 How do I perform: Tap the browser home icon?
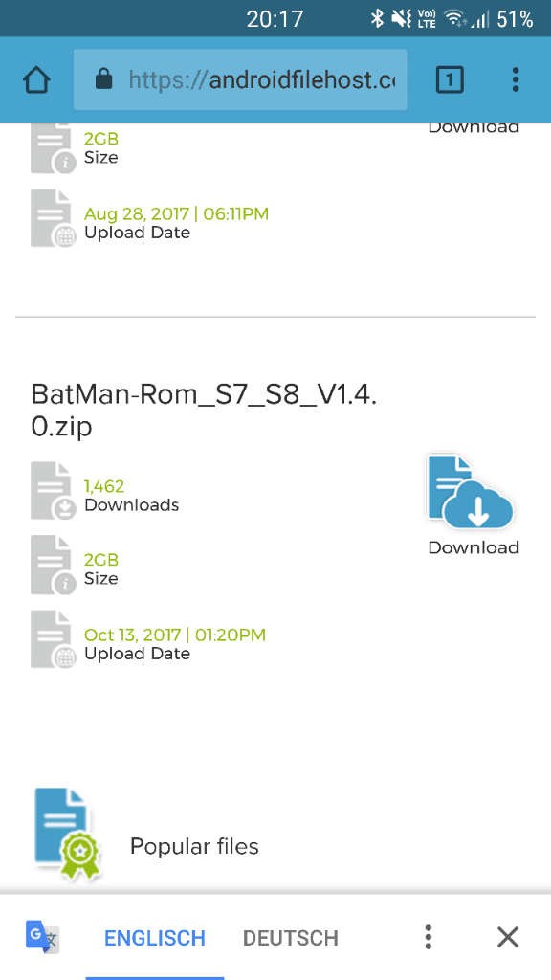point(36,80)
